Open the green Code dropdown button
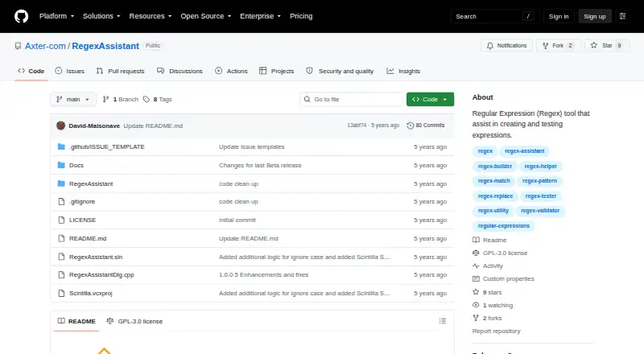 (x=430, y=100)
